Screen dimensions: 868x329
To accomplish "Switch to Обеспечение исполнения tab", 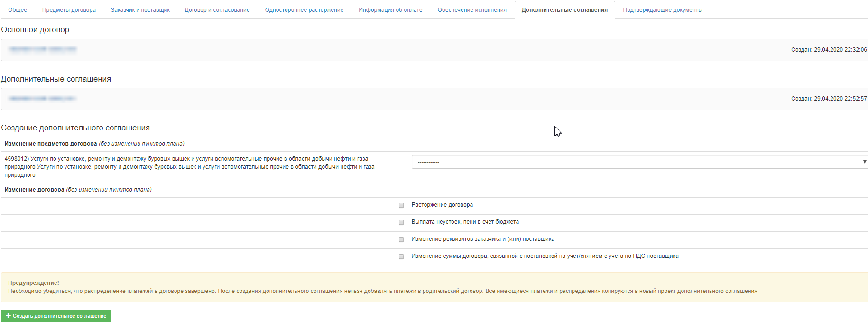I will coord(471,10).
